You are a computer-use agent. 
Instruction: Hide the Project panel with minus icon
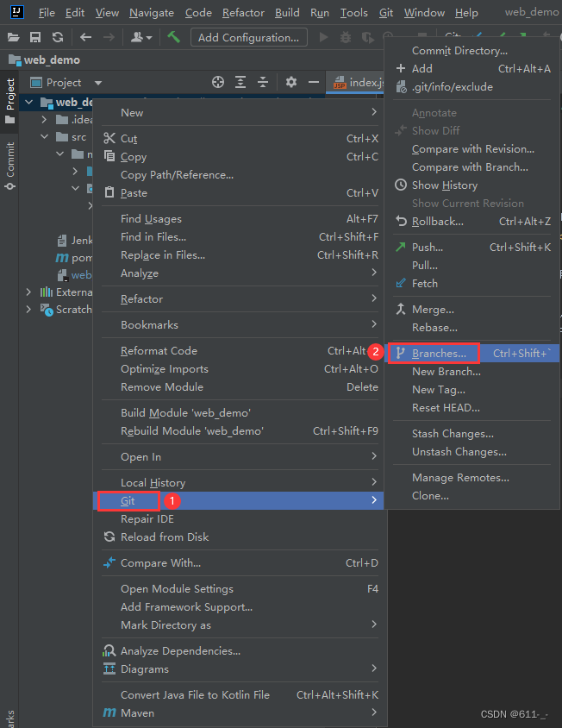point(314,82)
